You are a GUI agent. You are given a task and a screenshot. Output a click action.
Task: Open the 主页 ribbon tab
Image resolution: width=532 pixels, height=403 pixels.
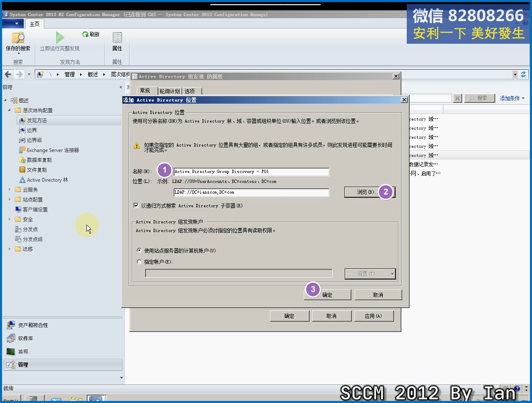pyautogui.click(x=34, y=24)
